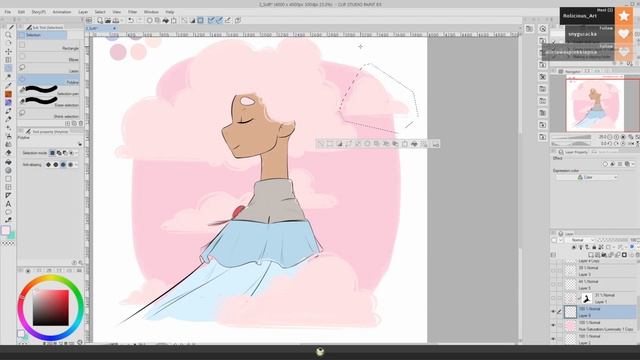Click Deselect icon on selection launcher
The height and width of the screenshot is (360, 640).
pos(321,144)
